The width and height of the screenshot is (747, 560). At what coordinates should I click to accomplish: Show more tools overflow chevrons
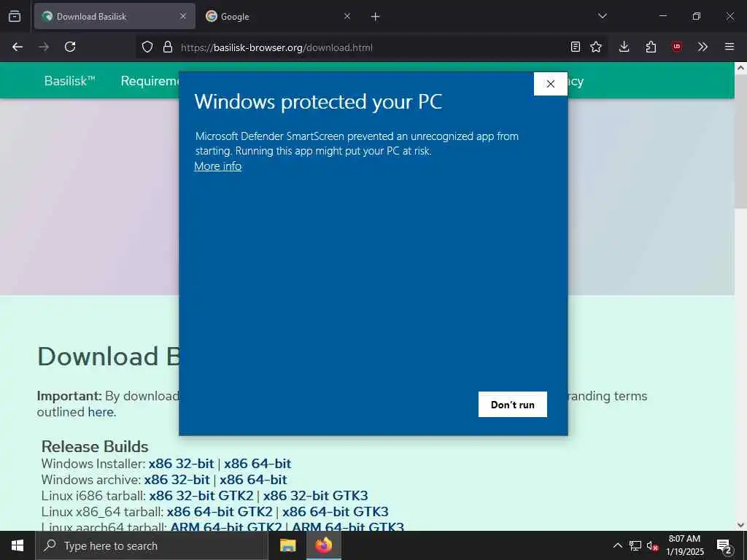[703, 47]
